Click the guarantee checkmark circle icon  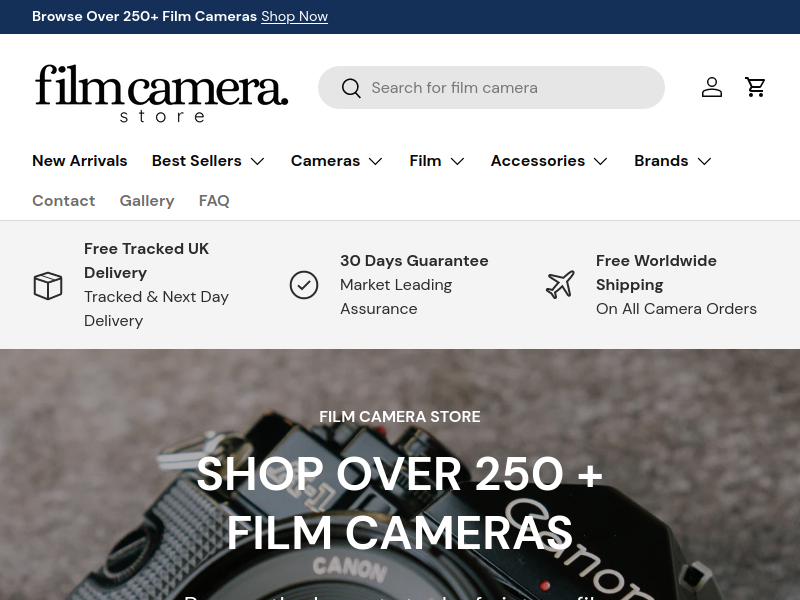(x=304, y=285)
